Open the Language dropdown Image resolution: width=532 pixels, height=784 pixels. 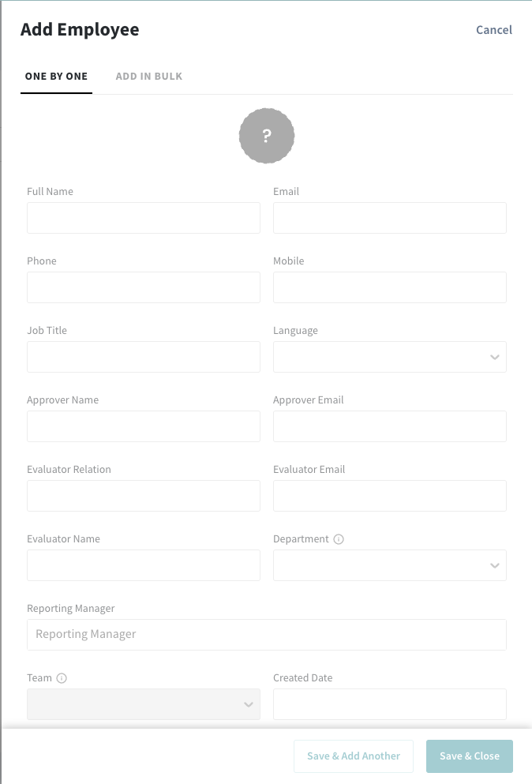pos(389,357)
